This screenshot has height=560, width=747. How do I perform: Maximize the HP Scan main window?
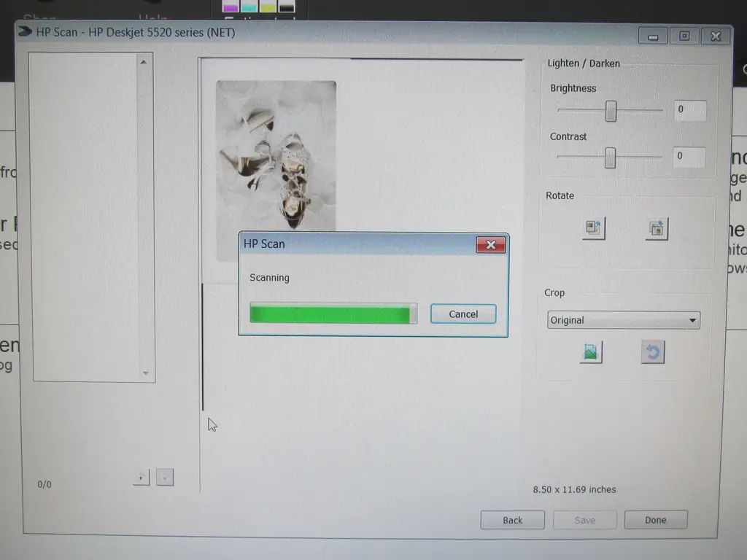point(684,36)
